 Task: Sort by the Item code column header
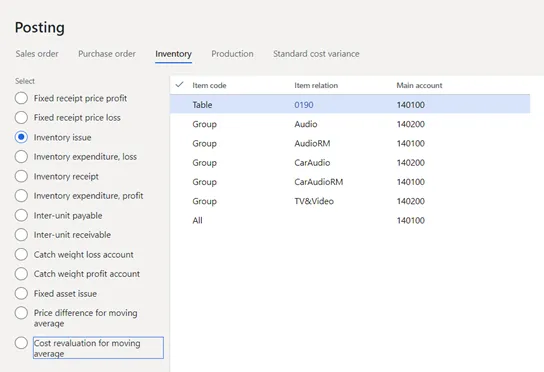click(x=209, y=85)
